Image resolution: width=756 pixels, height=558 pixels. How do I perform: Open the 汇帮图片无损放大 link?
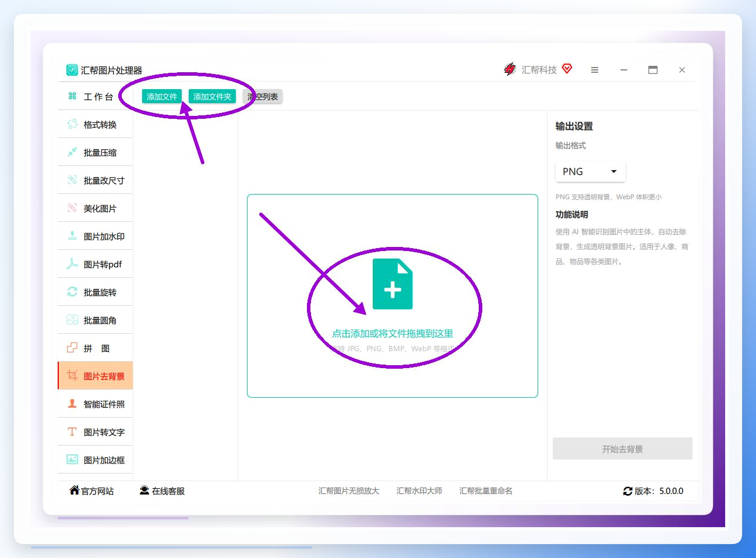[349, 491]
